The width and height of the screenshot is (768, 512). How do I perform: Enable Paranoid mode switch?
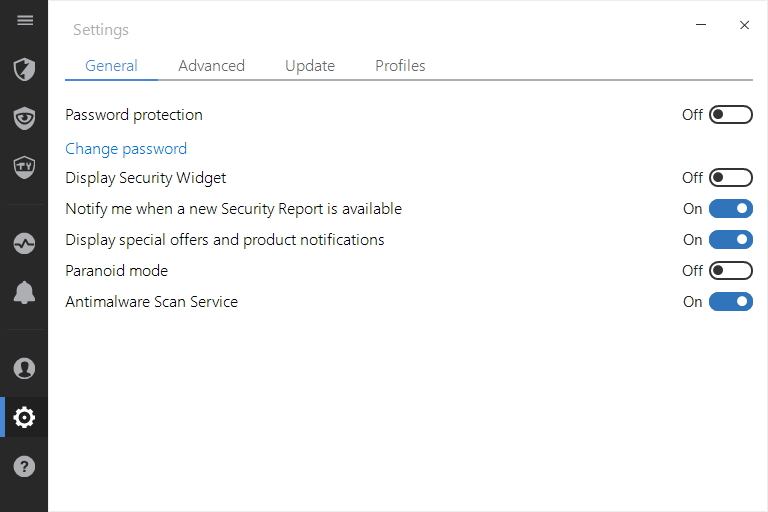[x=730, y=271]
